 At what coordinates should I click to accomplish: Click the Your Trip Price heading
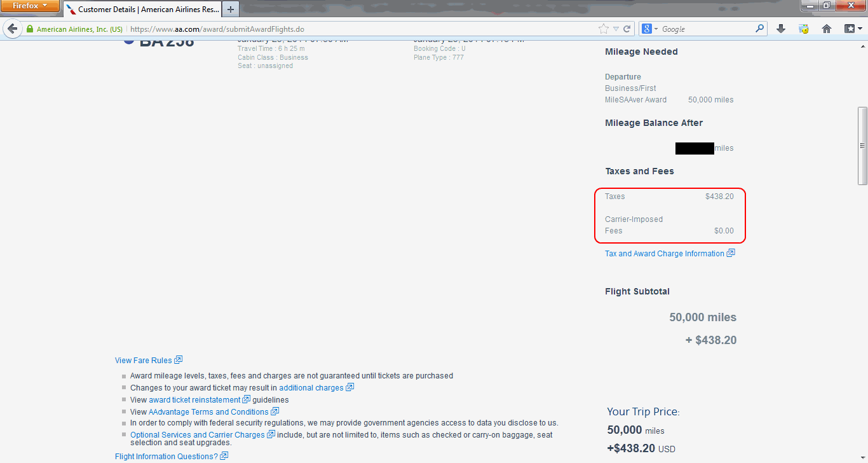click(643, 411)
